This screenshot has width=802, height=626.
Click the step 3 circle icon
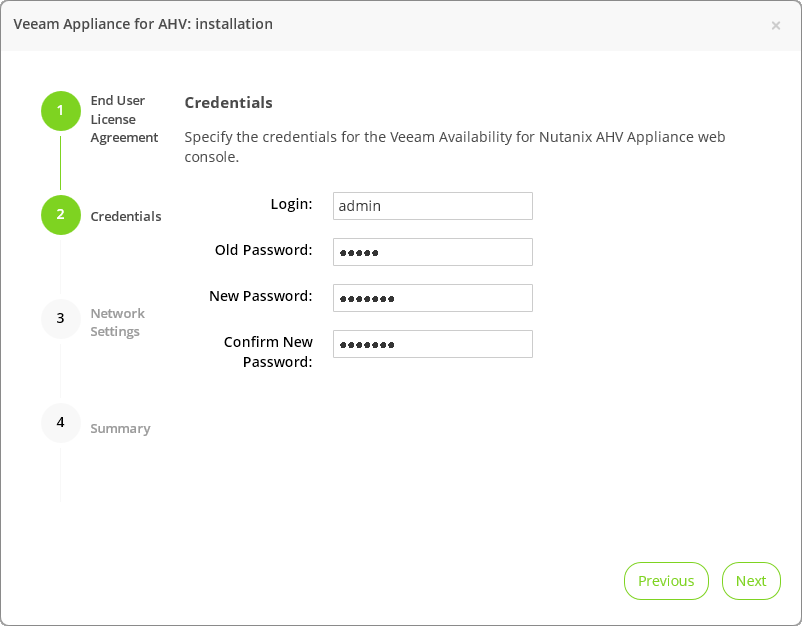pos(60,319)
